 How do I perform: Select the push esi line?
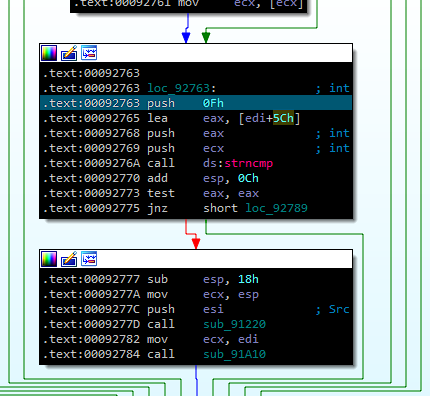pyautogui.click(x=196, y=309)
